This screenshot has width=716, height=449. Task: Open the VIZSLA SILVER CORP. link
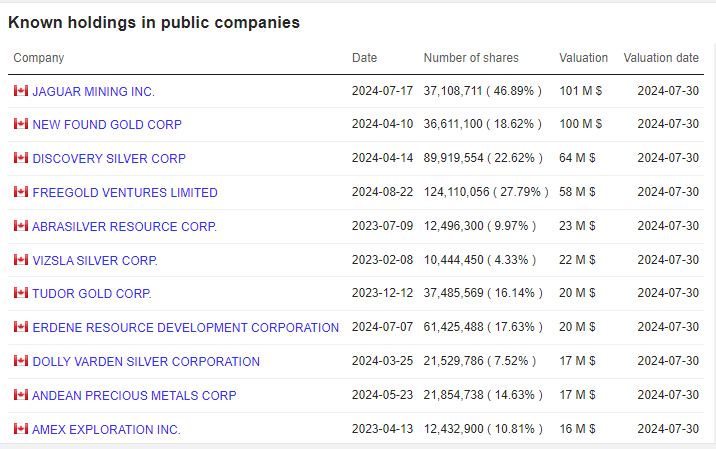click(95, 260)
